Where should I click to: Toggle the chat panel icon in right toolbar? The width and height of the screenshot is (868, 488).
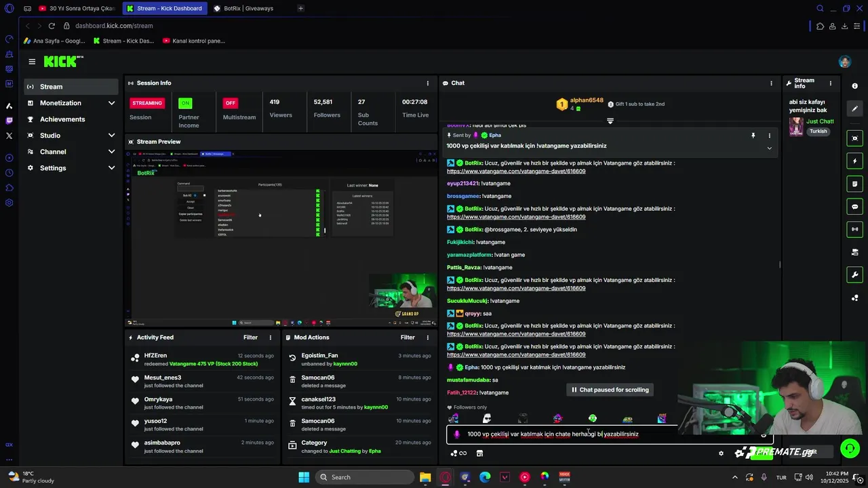[x=854, y=207]
